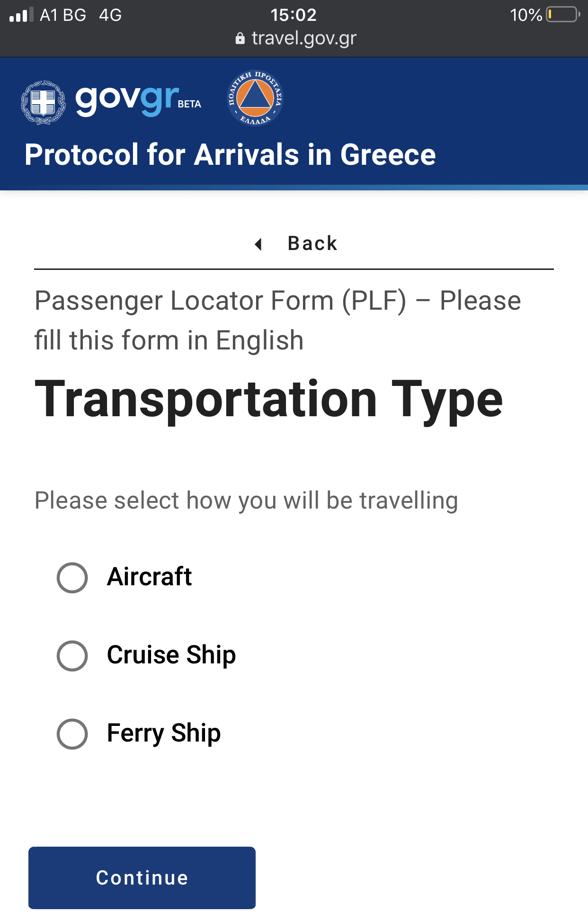
Task: Tap the travel.gov.gr address bar
Action: pos(303,38)
